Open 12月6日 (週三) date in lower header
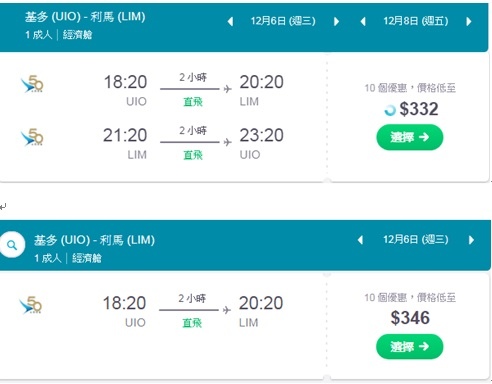This screenshot has height=384, width=492. tap(416, 240)
